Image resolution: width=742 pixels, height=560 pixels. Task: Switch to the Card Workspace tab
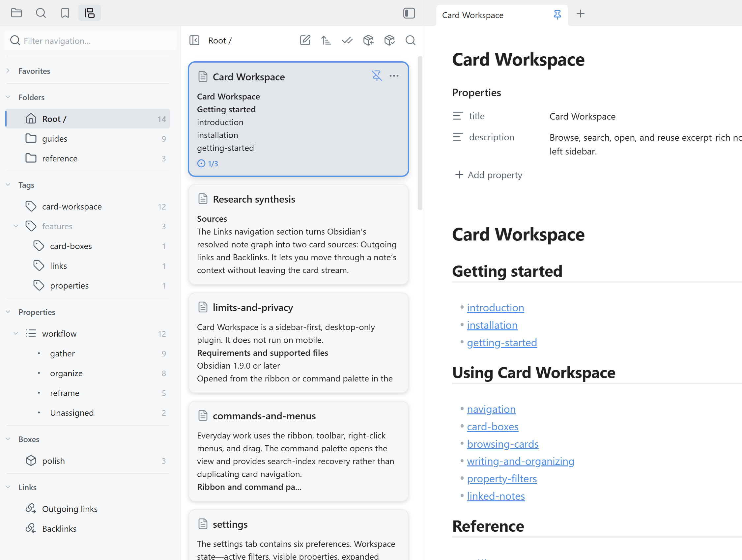click(x=502, y=15)
